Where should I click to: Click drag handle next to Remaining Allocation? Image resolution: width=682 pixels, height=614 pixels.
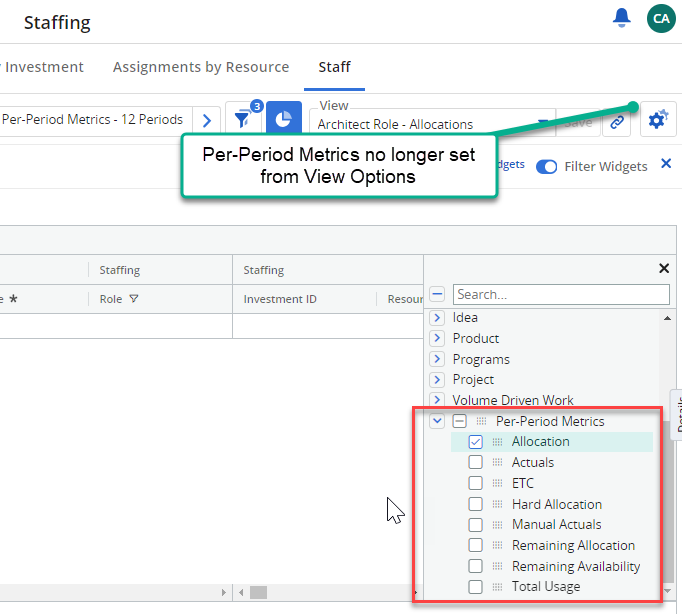pos(497,545)
